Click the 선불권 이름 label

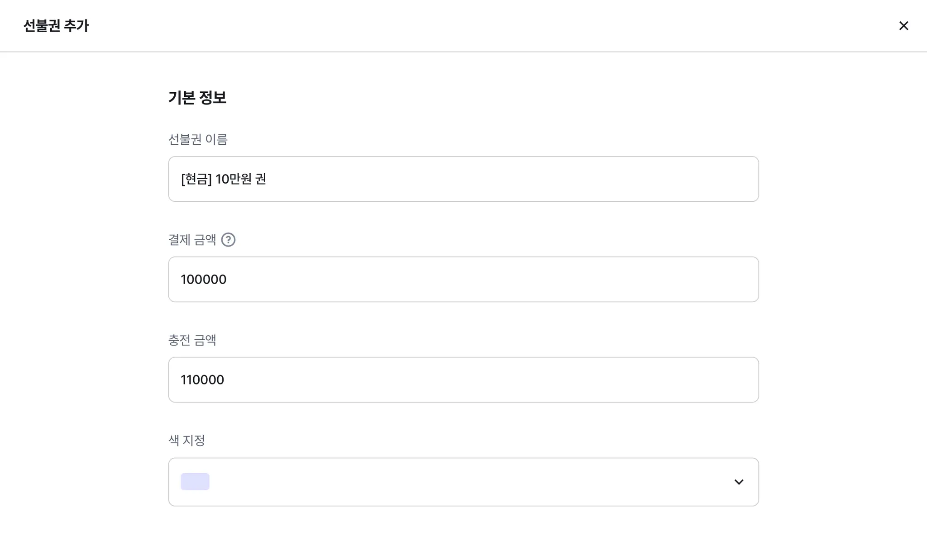coord(198,139)
